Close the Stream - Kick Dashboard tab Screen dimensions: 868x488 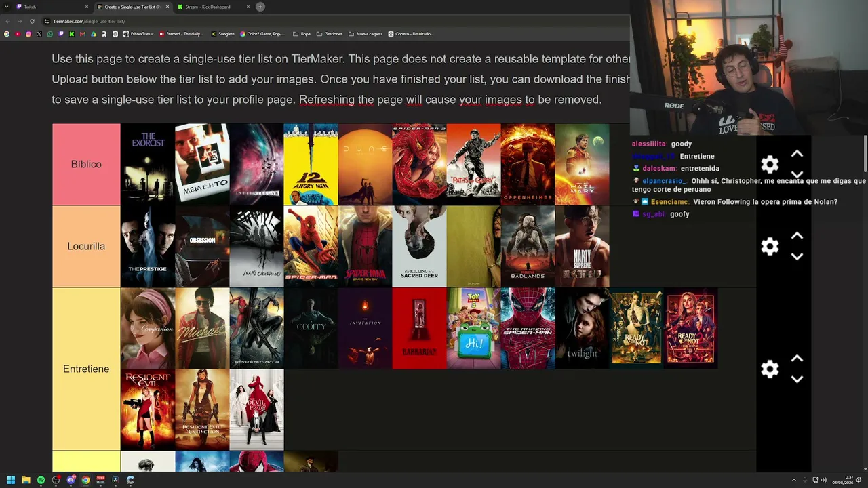248,7
